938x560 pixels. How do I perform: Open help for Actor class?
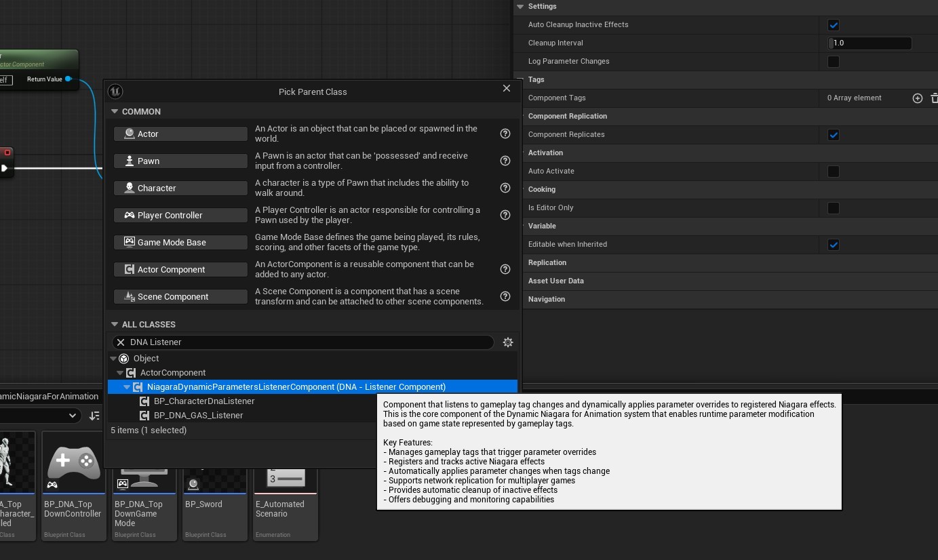tap(505, 134)
